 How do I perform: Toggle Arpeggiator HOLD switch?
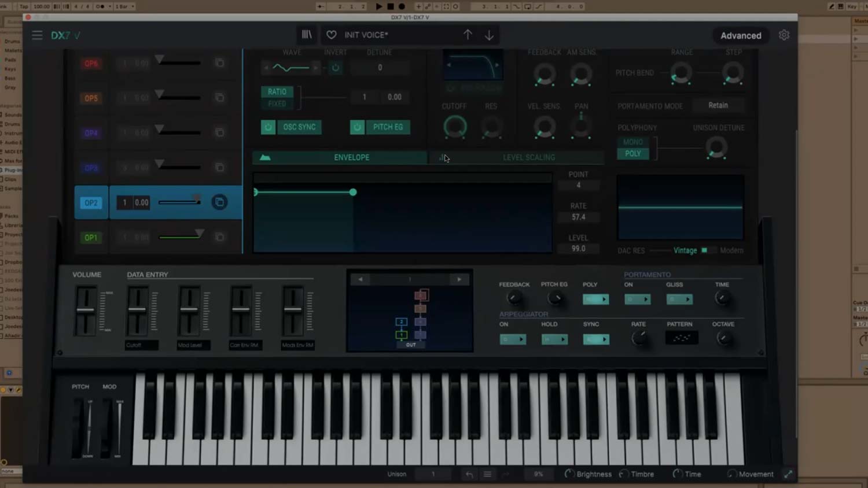[x=554, y=339]
